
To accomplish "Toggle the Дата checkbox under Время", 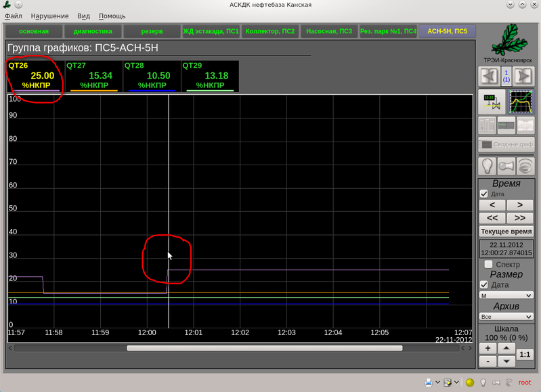I will pyautogui.click(x=483, y=194).
